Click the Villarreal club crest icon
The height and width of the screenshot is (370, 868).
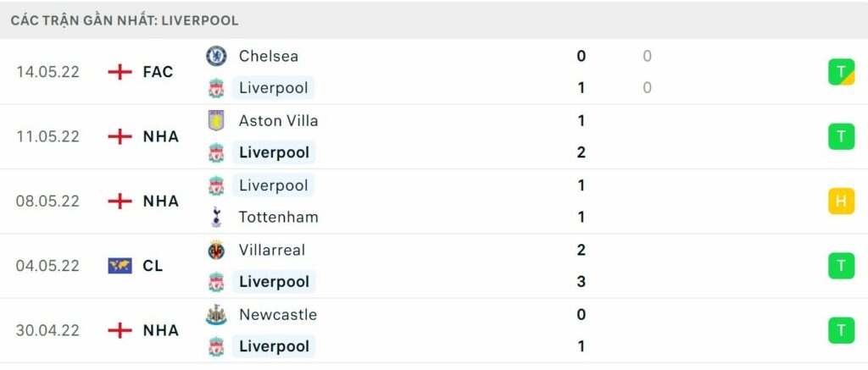216,250
